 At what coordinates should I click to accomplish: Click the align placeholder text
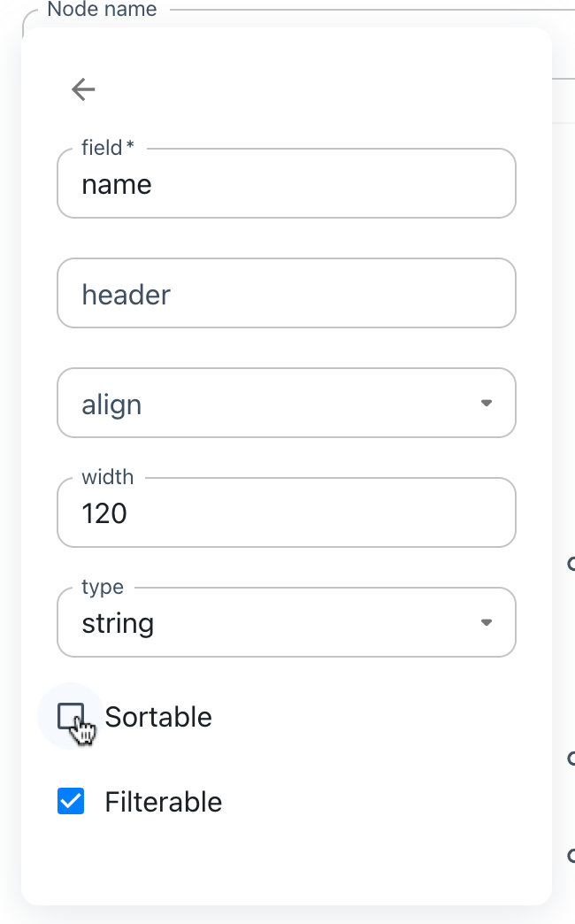click(111, 403)
